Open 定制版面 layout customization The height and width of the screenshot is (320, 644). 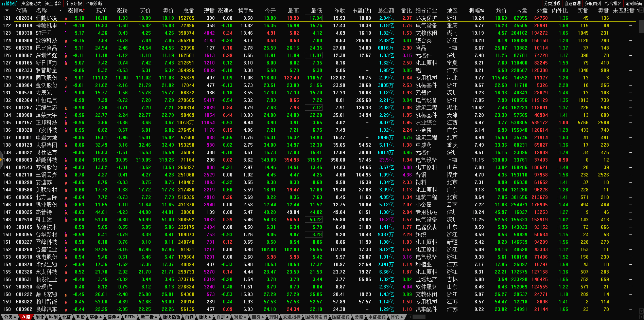pos(633,3)
